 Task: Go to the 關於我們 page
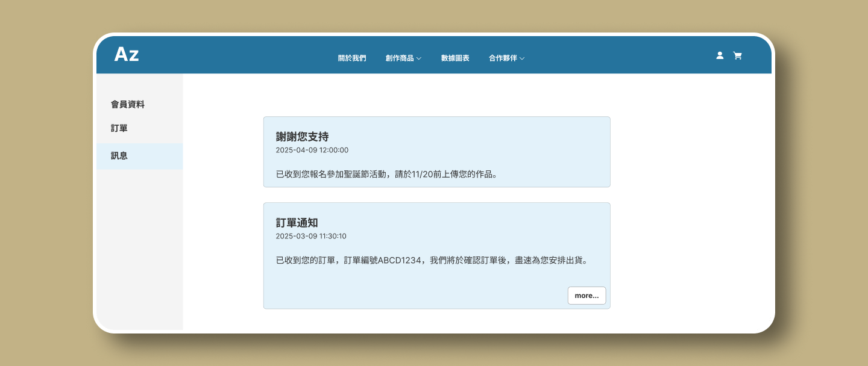point(351,58)
